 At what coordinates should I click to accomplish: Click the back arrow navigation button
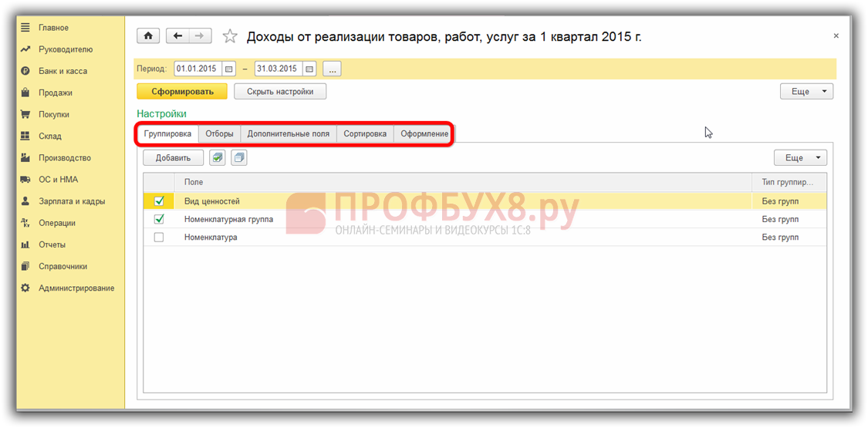point(178,36)
